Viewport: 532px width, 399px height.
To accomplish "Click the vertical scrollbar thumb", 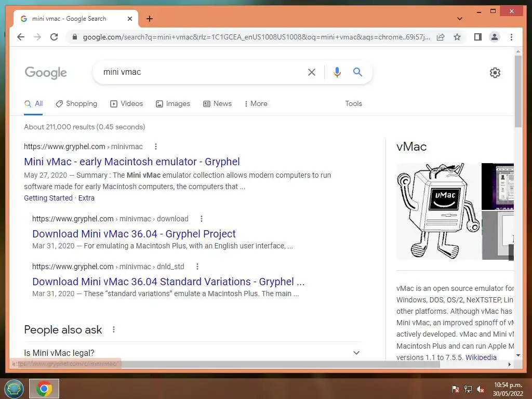I will pyautogui.click(x=518, y=91).
